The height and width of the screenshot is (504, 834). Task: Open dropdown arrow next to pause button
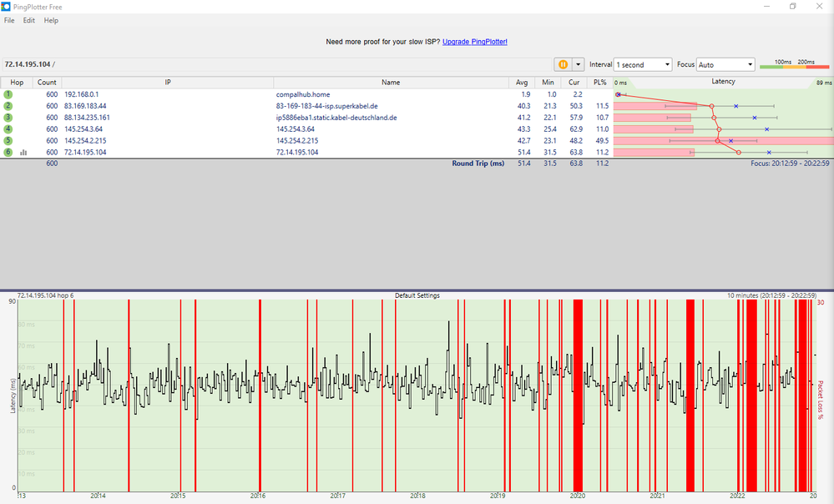tap(577, 64)
